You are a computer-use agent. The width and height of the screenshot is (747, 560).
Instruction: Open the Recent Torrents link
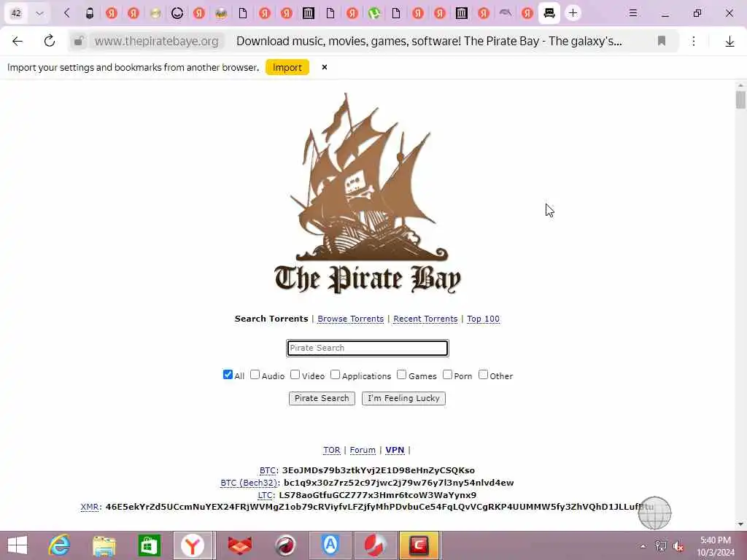click(425, 319)
